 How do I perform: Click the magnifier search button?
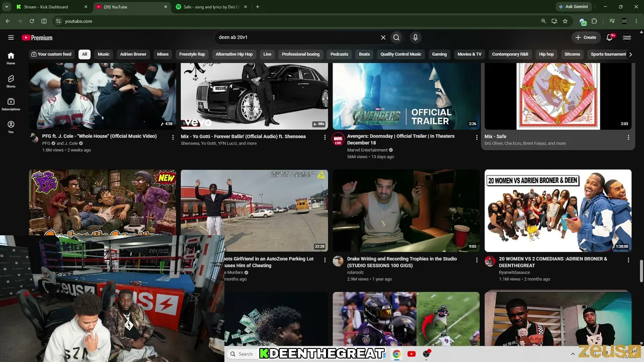point(396,37)
